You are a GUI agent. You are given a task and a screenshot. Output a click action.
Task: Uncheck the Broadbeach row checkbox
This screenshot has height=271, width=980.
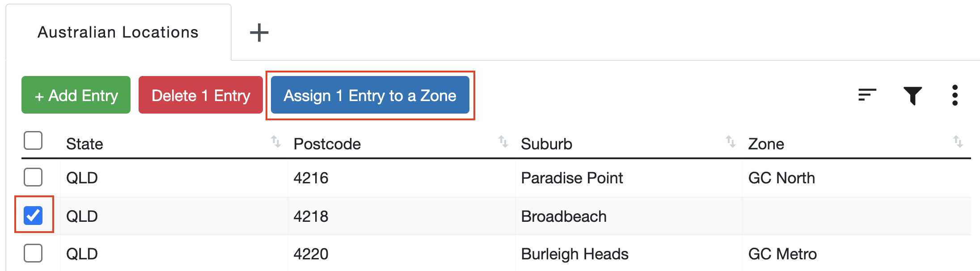[33, 216]
